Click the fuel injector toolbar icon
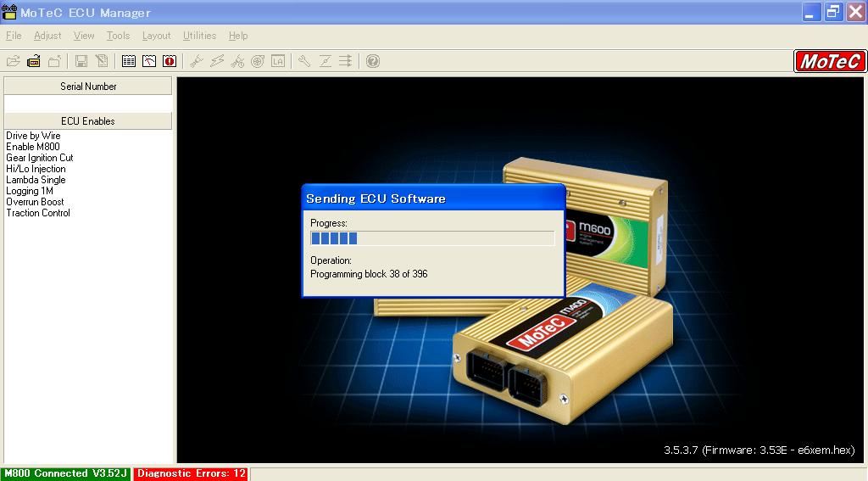The height and width of the screenshot is (481, 868). click(x=196, y=61)
